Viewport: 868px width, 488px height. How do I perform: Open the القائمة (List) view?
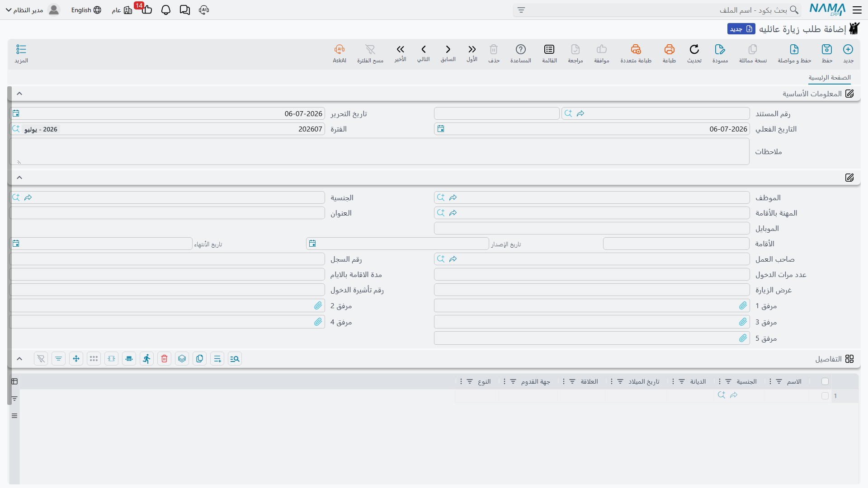pos(549,49)
